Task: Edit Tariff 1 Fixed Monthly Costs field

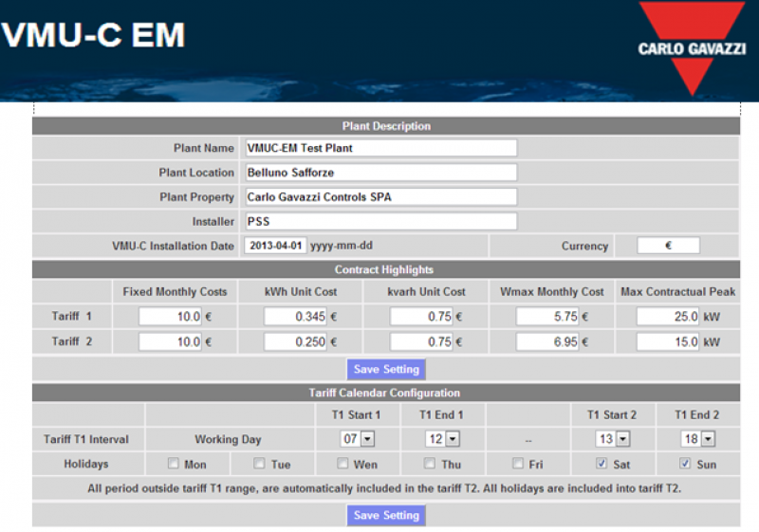Action: pos(170,317)
